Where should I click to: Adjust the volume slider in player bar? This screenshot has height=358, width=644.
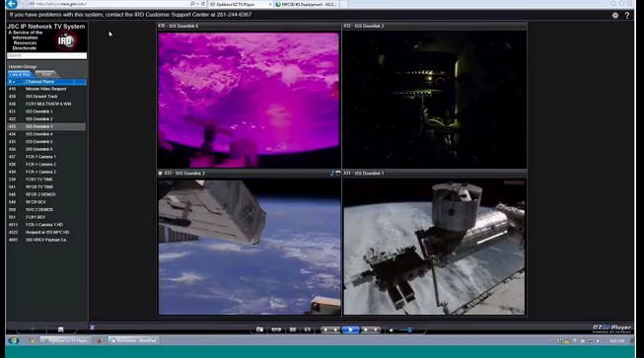coord(409,330)
